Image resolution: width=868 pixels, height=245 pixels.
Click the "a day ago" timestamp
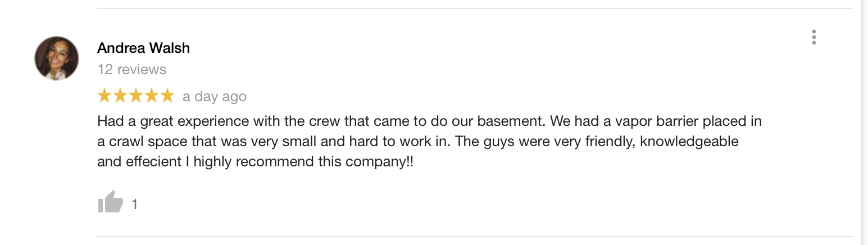[x=214, y=97]
